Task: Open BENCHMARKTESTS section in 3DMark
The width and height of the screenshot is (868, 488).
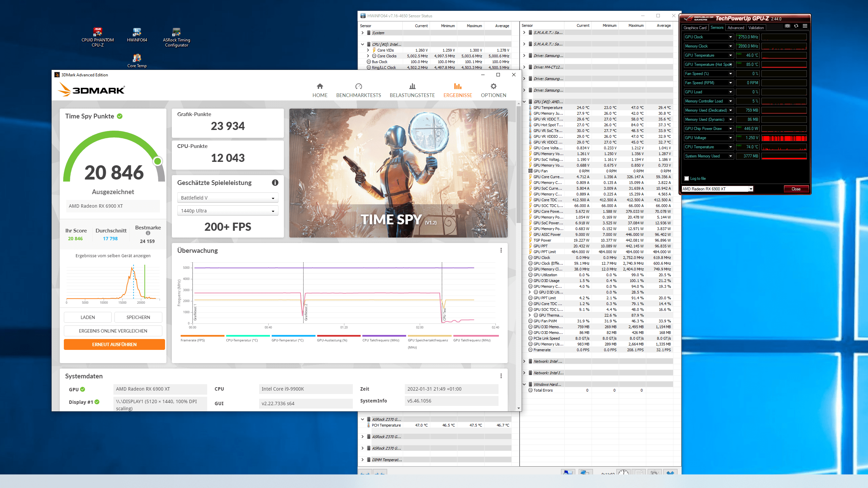Action: (359, 90)
